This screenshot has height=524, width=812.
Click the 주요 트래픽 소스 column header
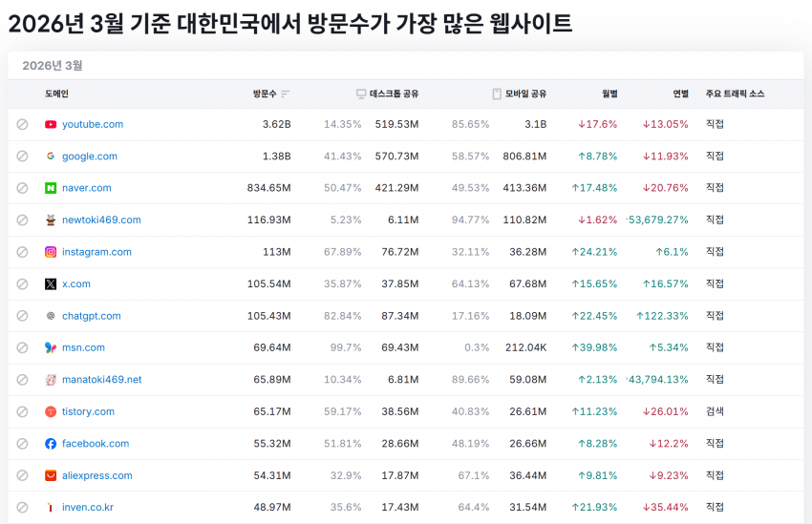(x=735, y=94)
